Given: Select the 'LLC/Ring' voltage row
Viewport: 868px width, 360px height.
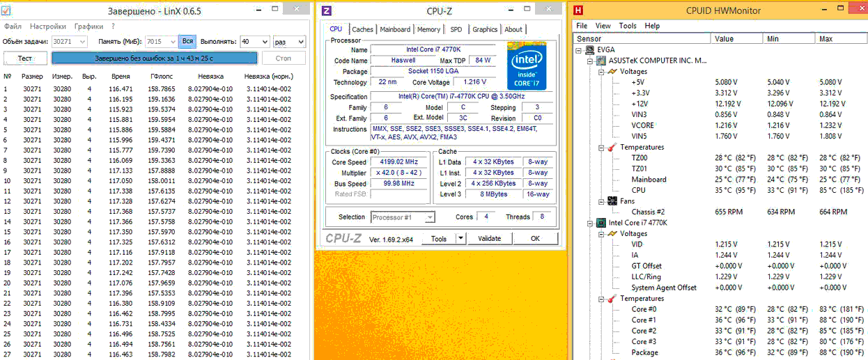Looking at the screenshot, I should 720,277.
